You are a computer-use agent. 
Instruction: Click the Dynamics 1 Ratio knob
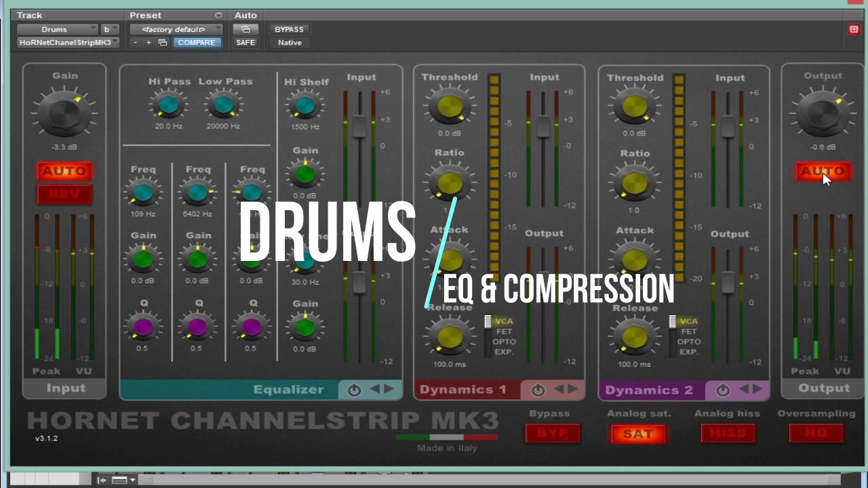[448, 183]
